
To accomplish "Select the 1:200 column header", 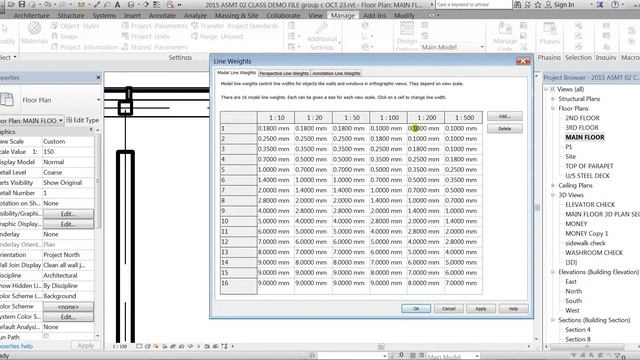I will tap(426, 118).
